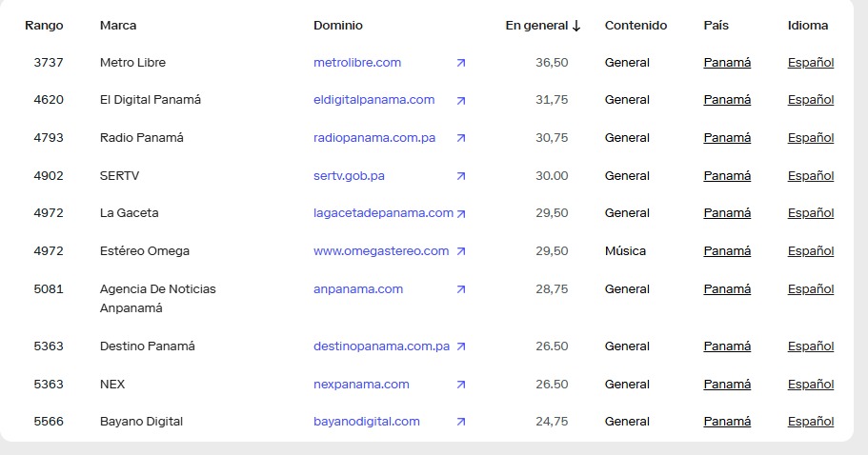Screen dimensions: 868x455
Task: Click external link icon for nexpanama.com
Action: click(461, 385)
